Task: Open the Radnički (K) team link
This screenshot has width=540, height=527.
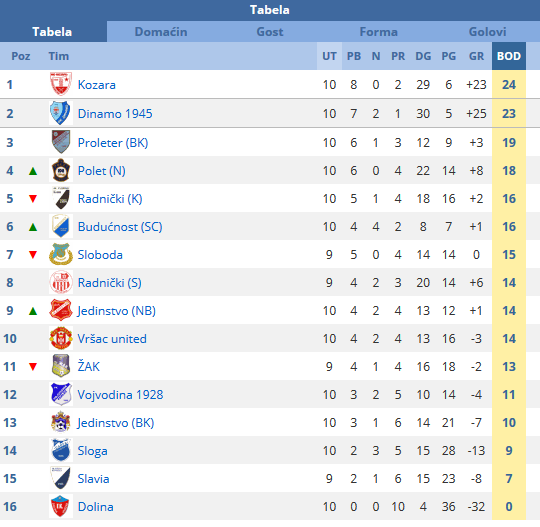Action: 110,199
